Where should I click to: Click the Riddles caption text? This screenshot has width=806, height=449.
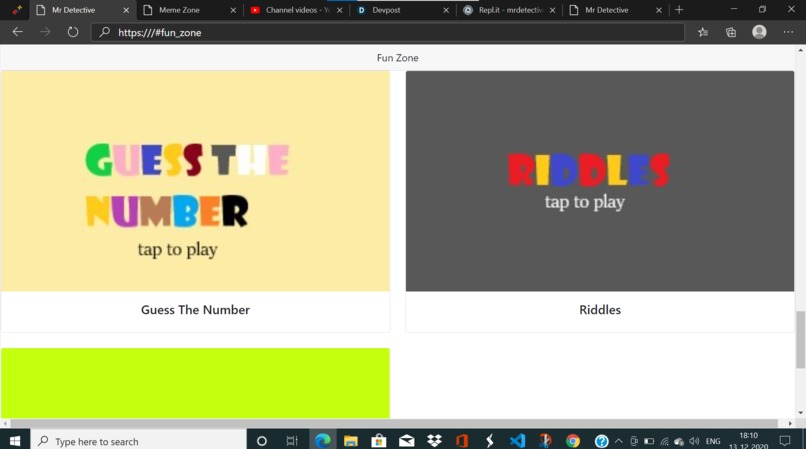pyautogui.click(x=600, y=310)
